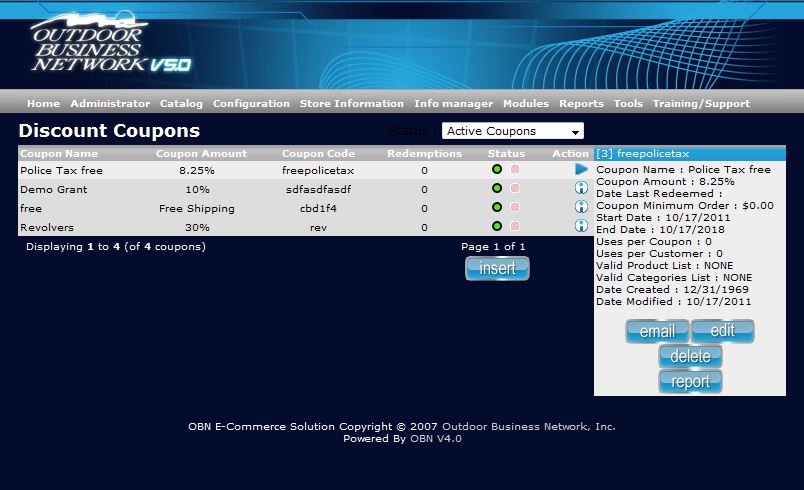Activate the free coupon using the green dot
804x490 pixels.
(497, 208)
